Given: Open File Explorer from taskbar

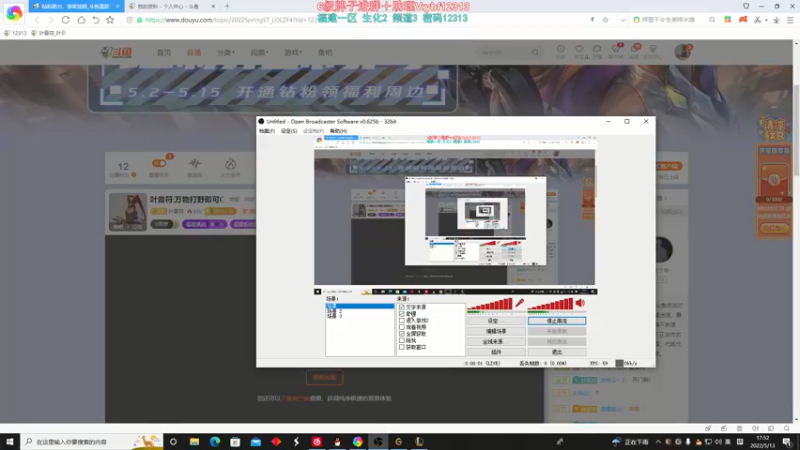Looking at the screenshot, I should pyautogui.click(x=194, y=441).
